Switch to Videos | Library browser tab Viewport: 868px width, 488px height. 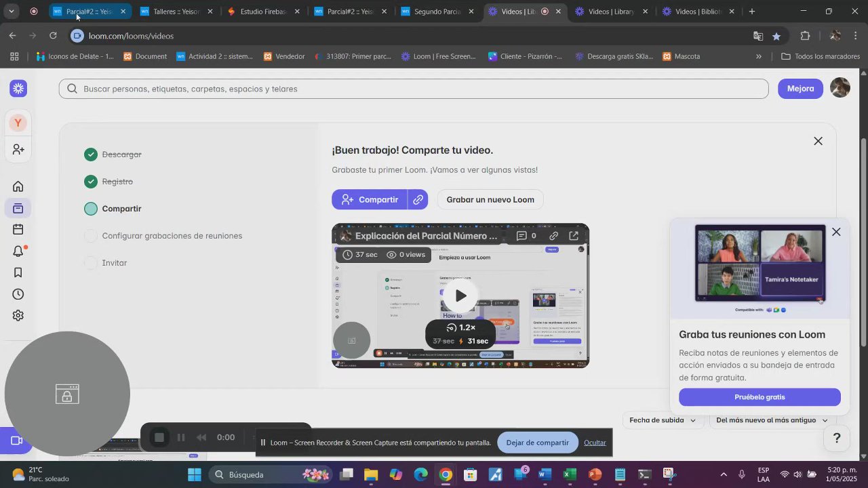click(x=610, y=12)
